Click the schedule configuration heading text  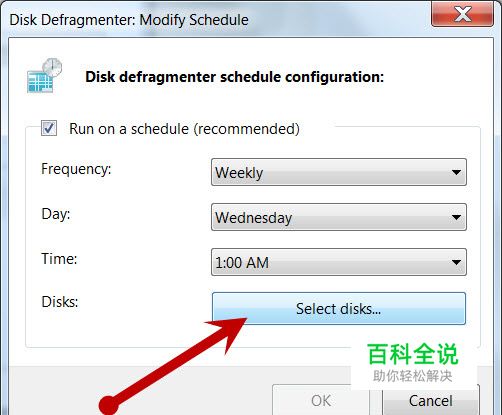[235, 77]
